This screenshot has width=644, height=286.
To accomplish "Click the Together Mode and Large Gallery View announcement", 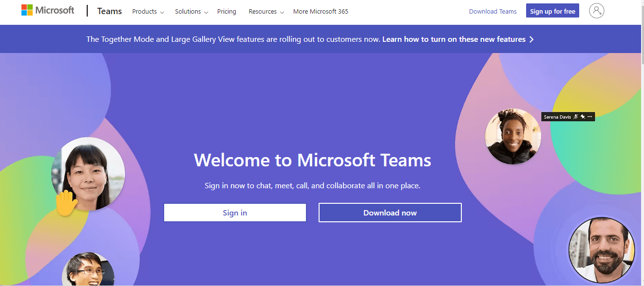I will (x=233, y=39).
